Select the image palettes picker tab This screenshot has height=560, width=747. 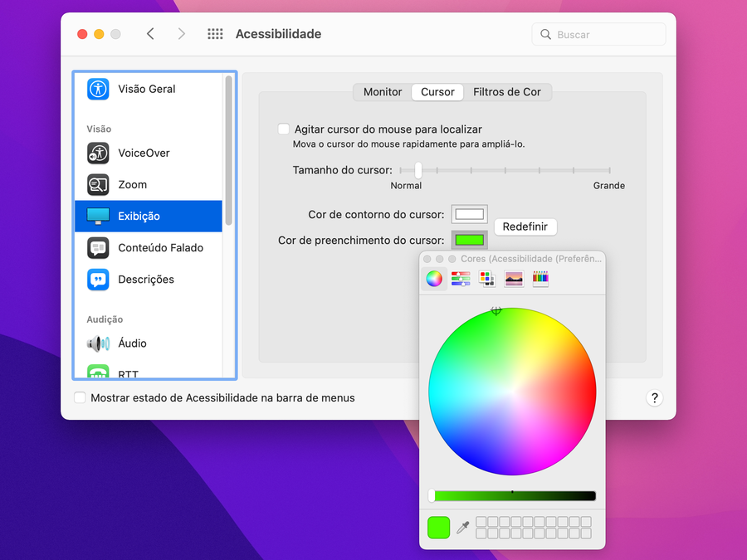[x=514, y=279]
